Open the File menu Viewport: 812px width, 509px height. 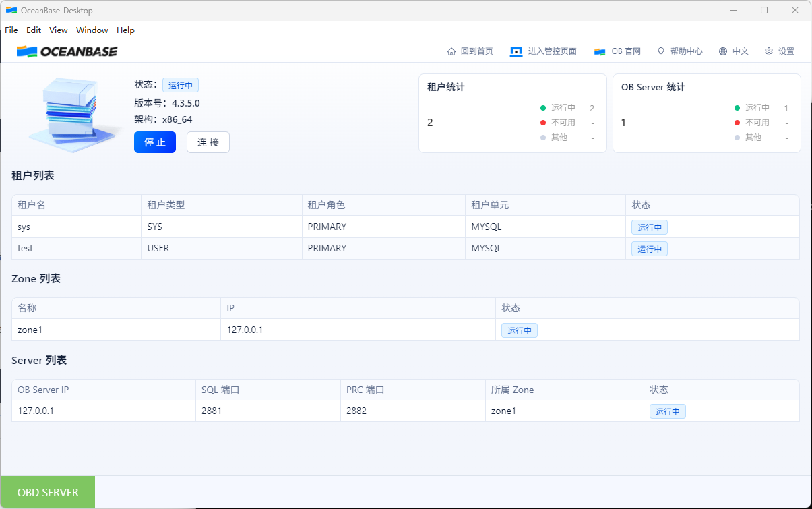click(11, 30)
